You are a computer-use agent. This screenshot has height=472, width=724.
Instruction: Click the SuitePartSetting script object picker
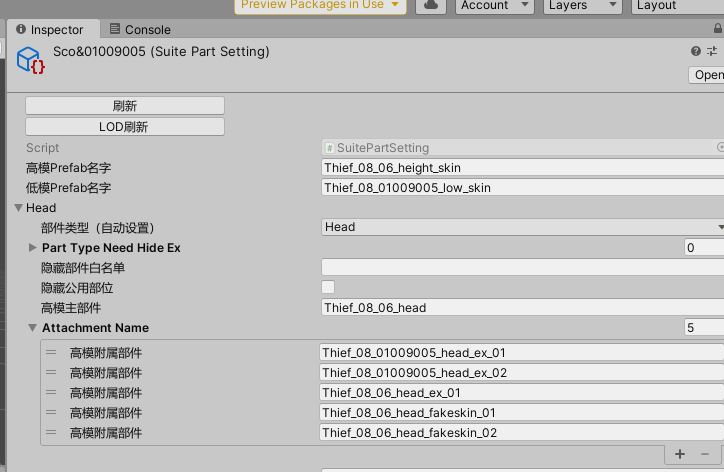pos(720,147)
